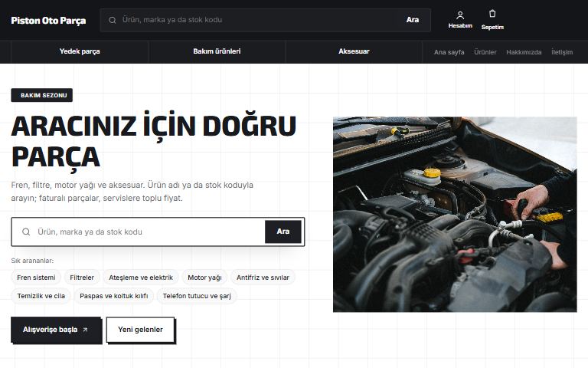
Task: Open the Ürünler page link
Action: point(485,52)
